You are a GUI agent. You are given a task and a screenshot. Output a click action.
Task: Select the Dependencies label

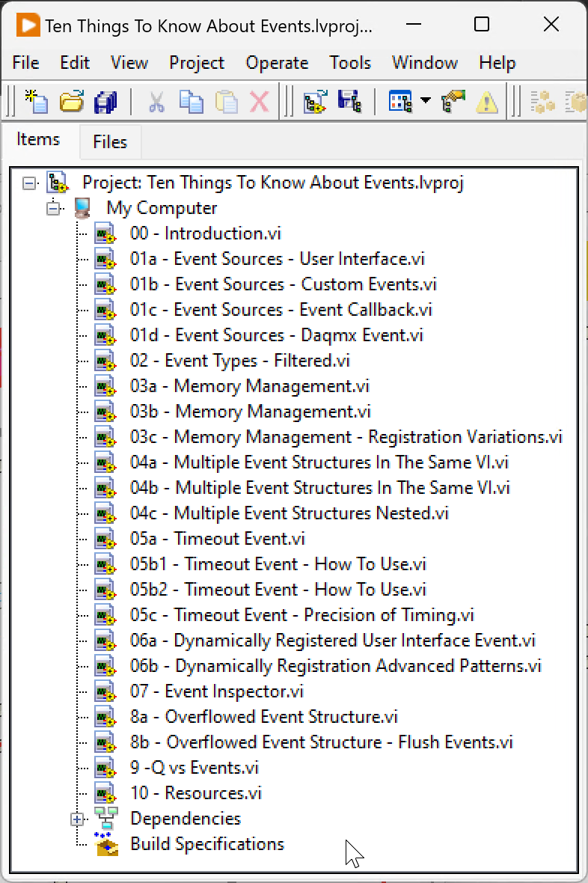(186, 818)
